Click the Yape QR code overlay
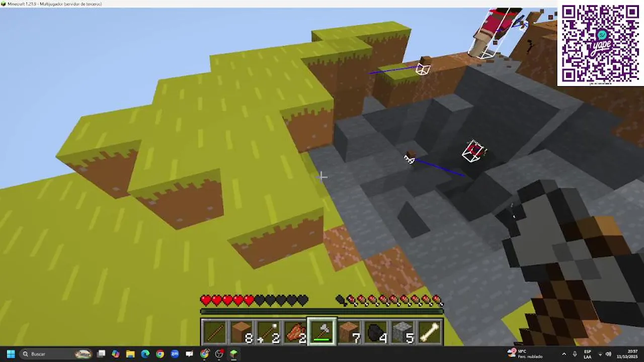Viewport: 644px width, 362px height. pyautogui.click(x=600, y=44)
